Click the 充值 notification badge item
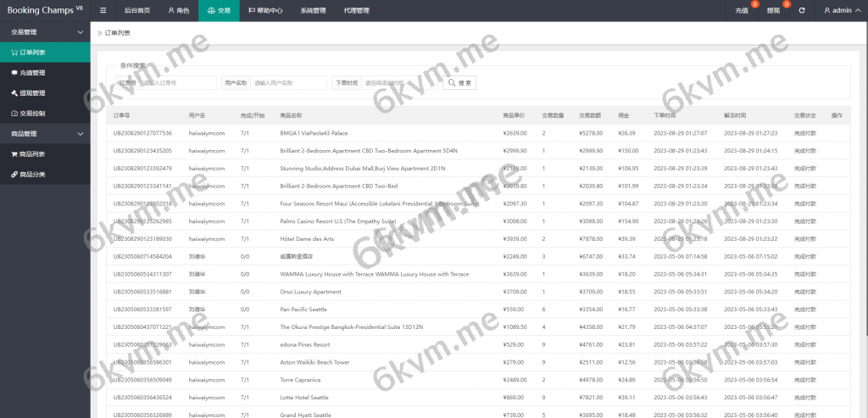This screenshot has width=868, height=418. tap(742, 10)
